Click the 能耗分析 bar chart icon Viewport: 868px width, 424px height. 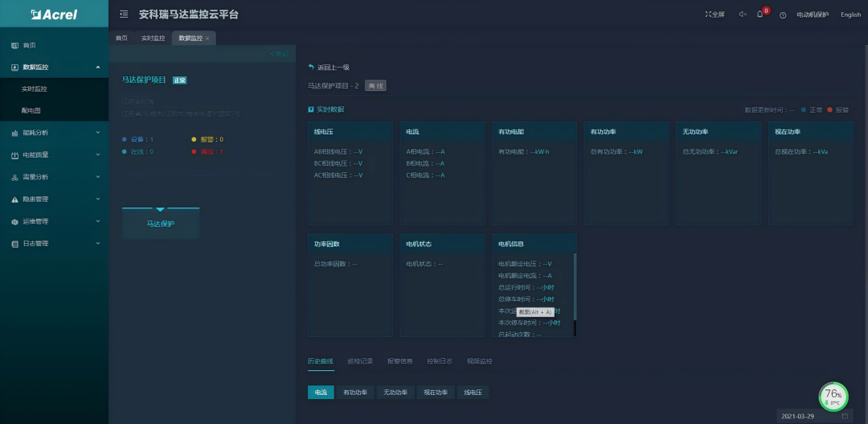coord(15,133)
